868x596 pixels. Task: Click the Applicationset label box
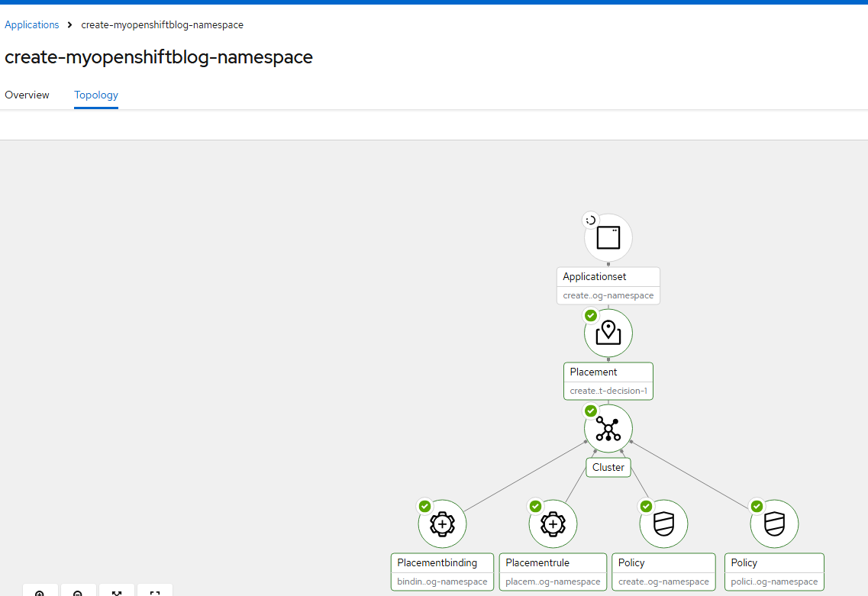click(608, 285)
